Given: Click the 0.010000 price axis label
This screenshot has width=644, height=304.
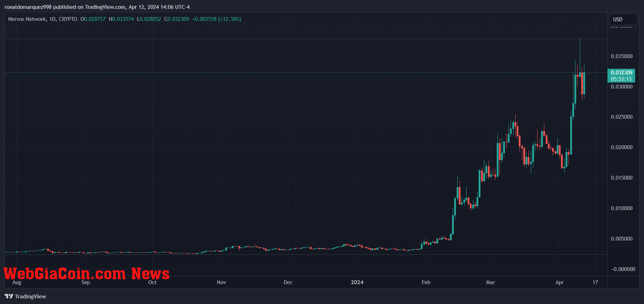Looking at the screenshot, I should click(x=622, y=208).
